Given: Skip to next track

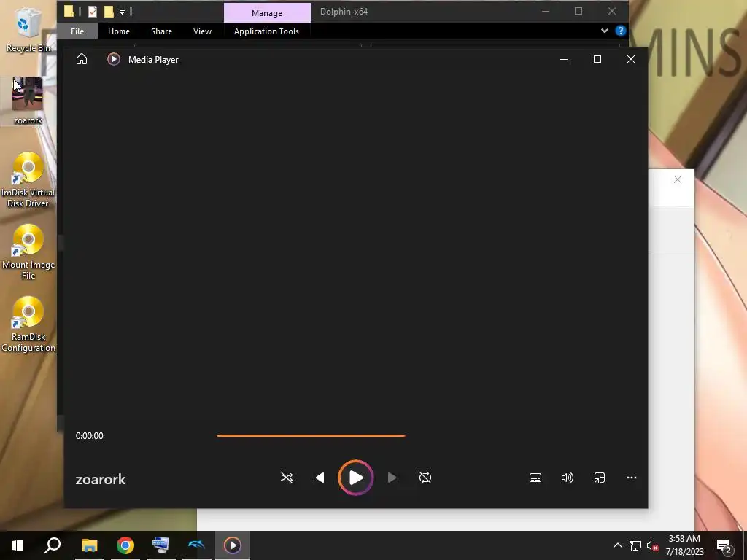Looking at the screenshot, I should (x=392, y=478).
